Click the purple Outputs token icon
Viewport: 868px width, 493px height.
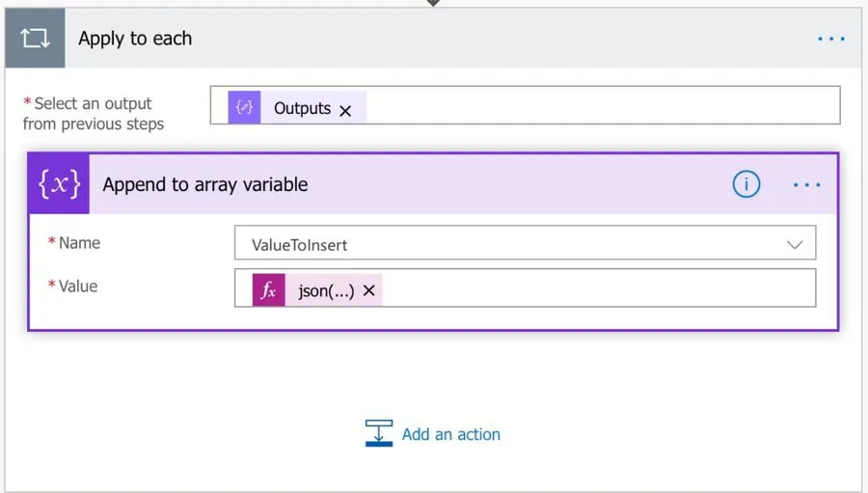coord(245,108)
